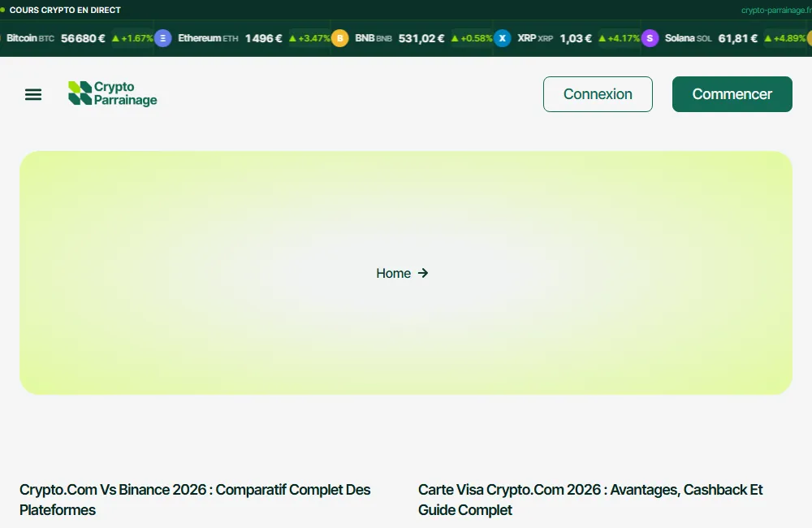Viewport: 812px width, 528px height.
Task: Open article Carte Visa Crypto.Com 2026
Action: (x=590, y=500)
